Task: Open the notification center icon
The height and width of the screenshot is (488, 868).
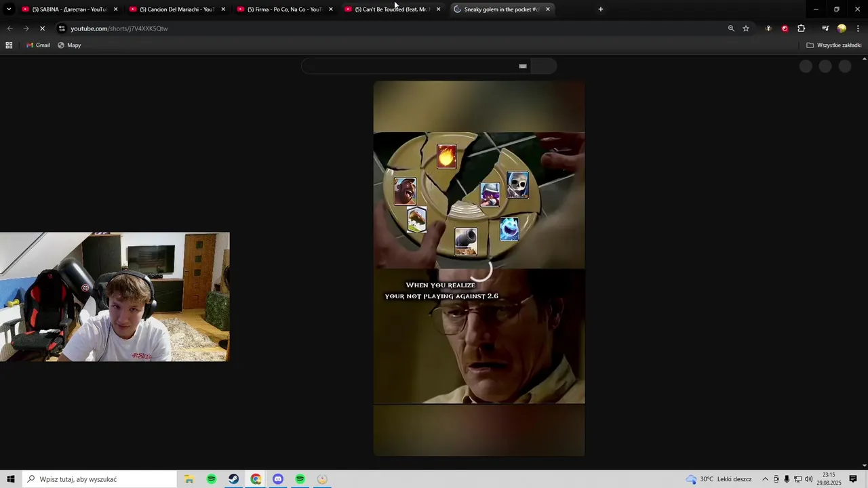Action: 854,479
